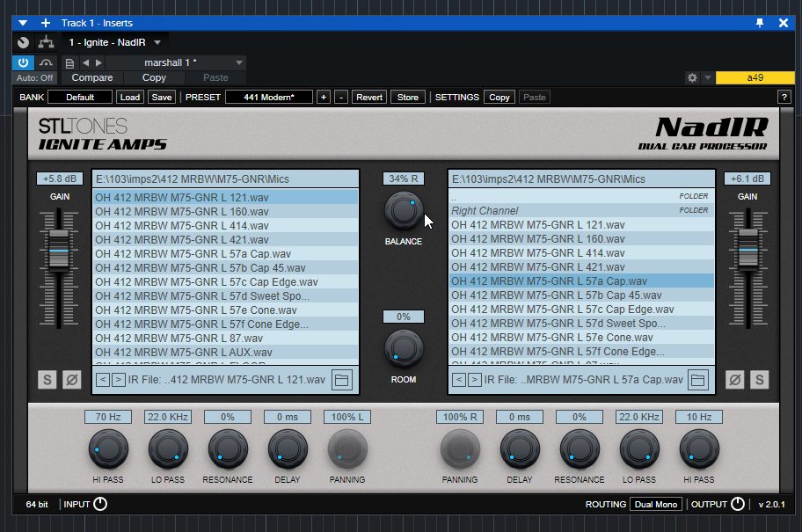This screenshot has height=532, width=802.
Task: Open the question mark help button
Action: point(784,98)
